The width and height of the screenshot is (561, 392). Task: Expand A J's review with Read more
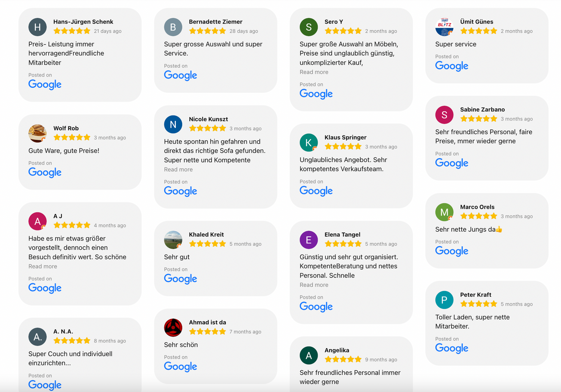43,266
